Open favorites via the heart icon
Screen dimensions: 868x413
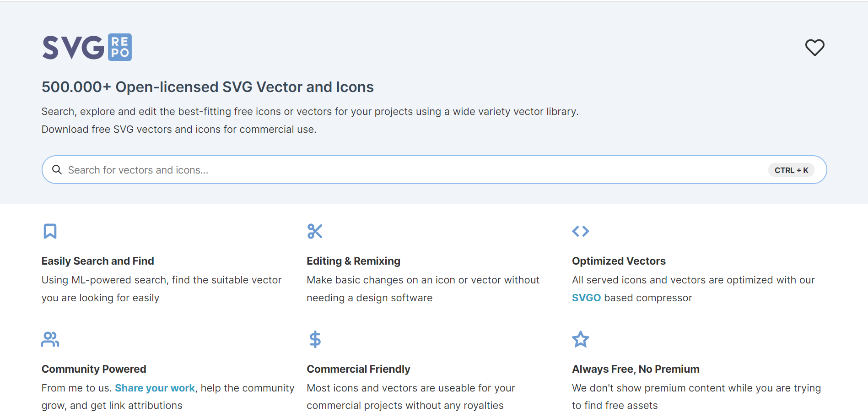click(814, 48)
